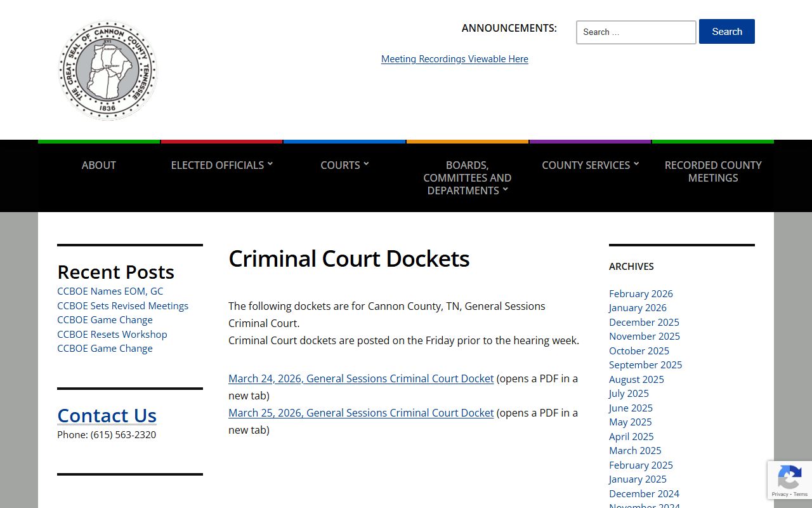Screen dimensions: 812x508
Task: Open the County Services menu item
Action: click(x=586, y=165)
